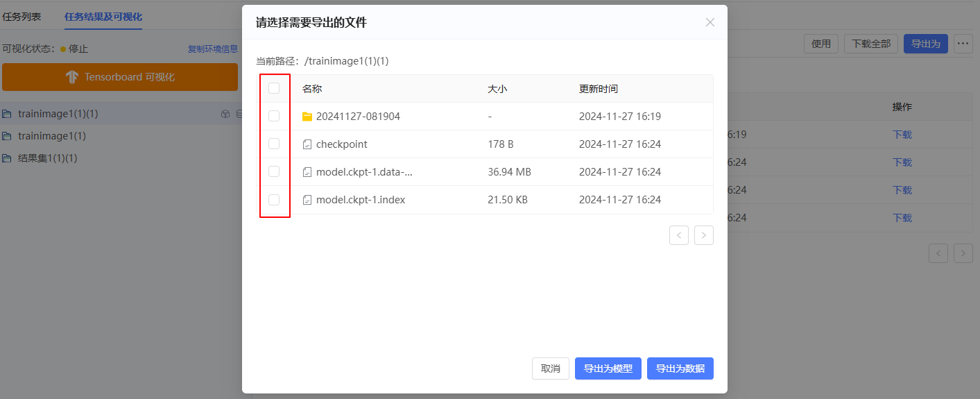The height and width of the screenshot is (399, 980).
Task: Click the folder icon before trainimage1(1) in sidebar
Action: click(7, 136)
